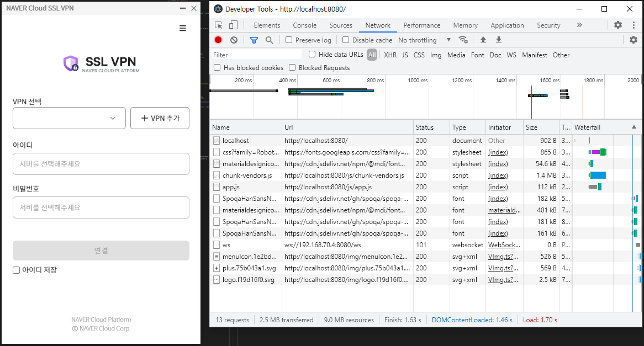Filter requests by XHR type

[x=390, y=55]
